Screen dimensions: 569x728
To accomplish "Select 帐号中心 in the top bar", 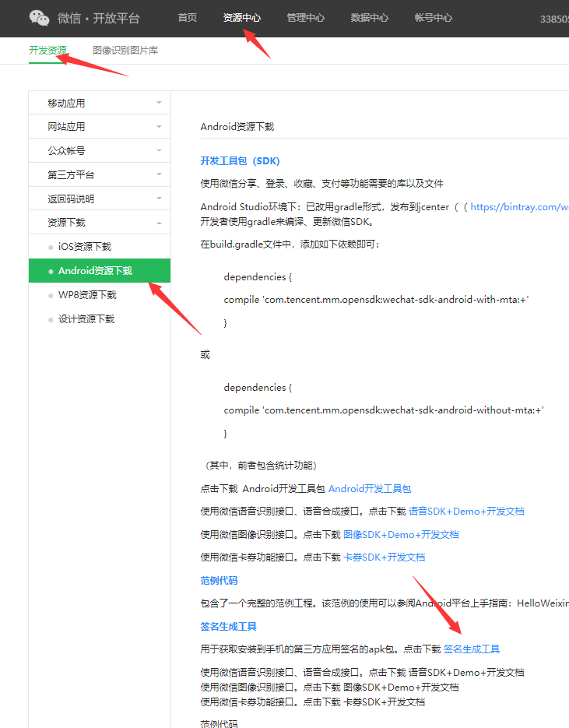I will pyautogui.click(x=433, y=18).
